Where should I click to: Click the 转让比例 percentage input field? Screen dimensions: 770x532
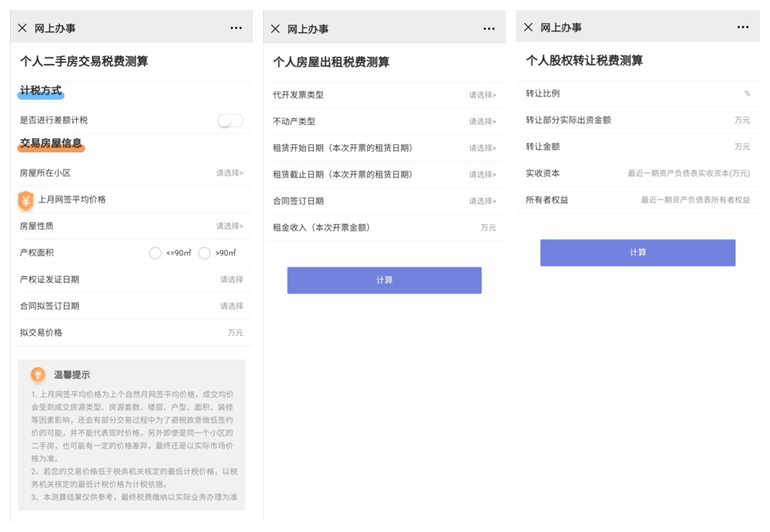(700, 93)
